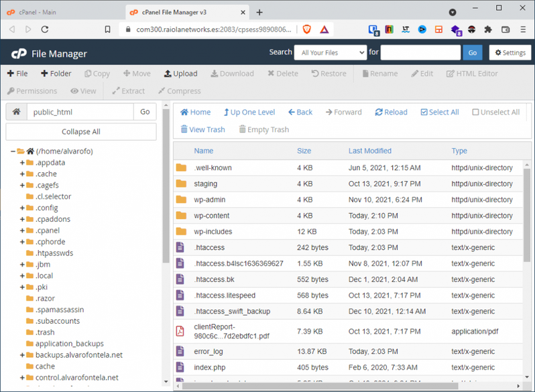This screenshot has width=535, height=392.
Task: Click the public_html path field
Action: click(80, 111)
